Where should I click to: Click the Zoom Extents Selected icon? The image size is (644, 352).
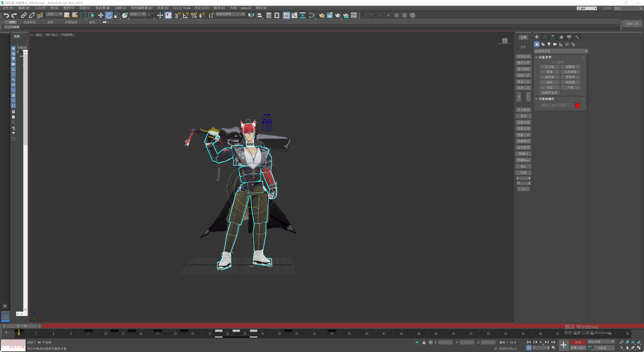click(x=633, y=342)
